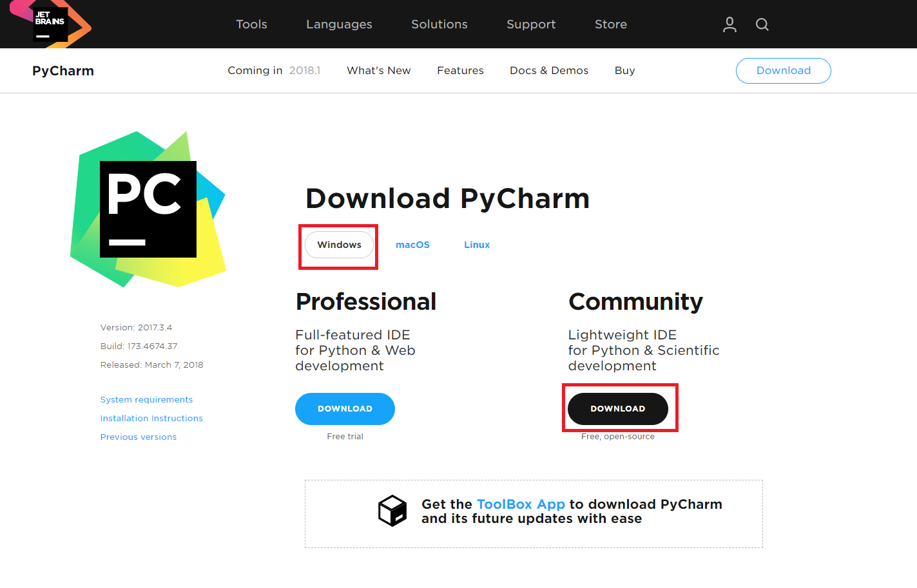
Task: Click the ToolBox App cube icon
Action: 392,511
